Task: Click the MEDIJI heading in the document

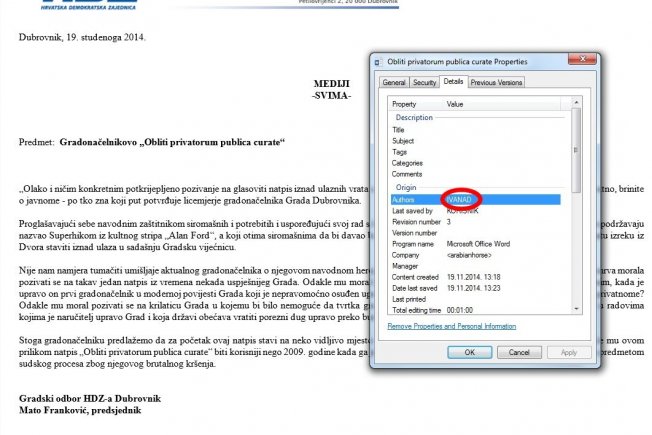Action: [331, 83]
